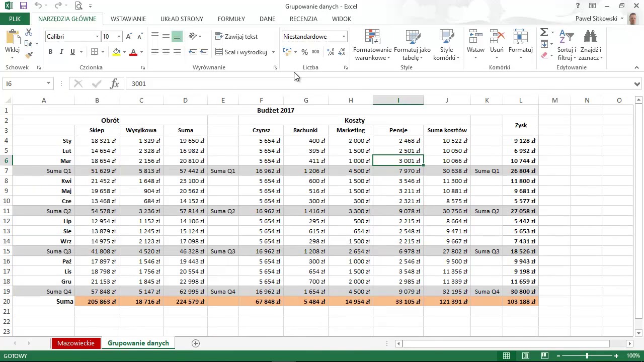Click the zoom slider handle in status bar
Image resolution: width=644 pixels, height=362 pixels.
click(587, 356)
